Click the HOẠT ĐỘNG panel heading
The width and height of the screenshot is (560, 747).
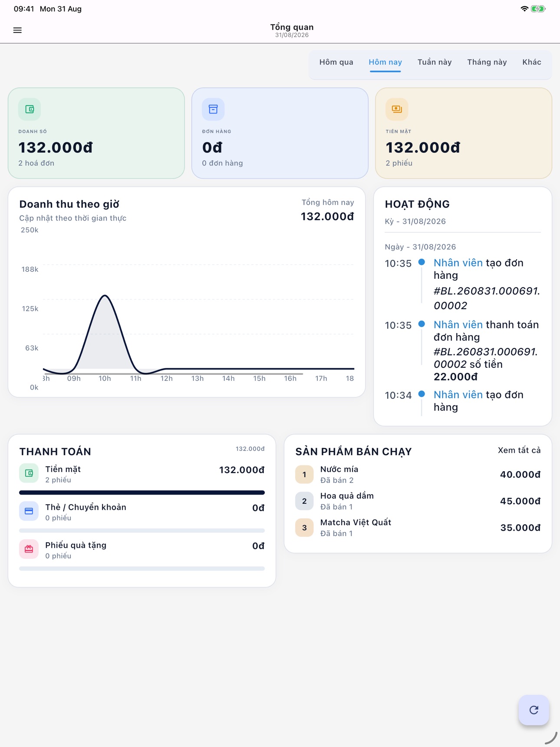click(x=417, y=204)
